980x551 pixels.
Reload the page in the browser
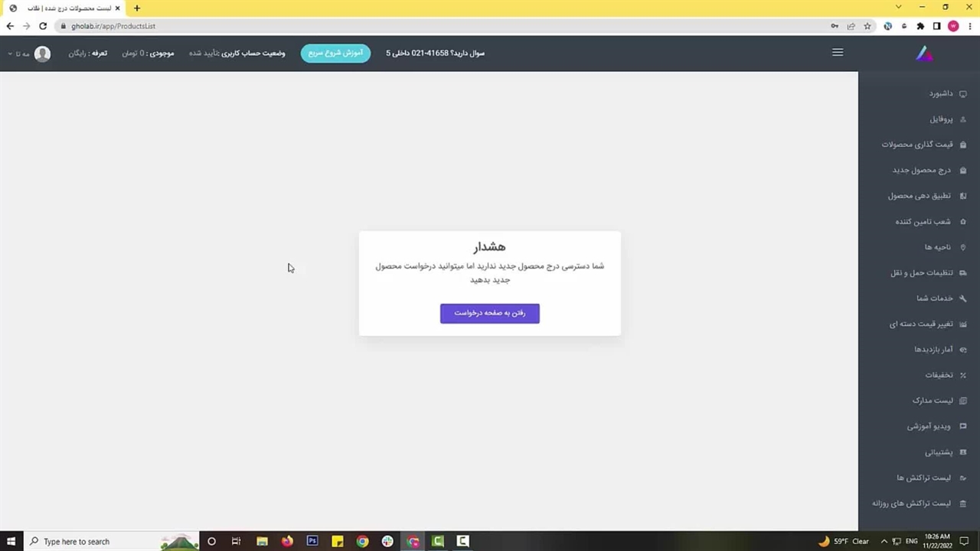[x=43, y=26]
